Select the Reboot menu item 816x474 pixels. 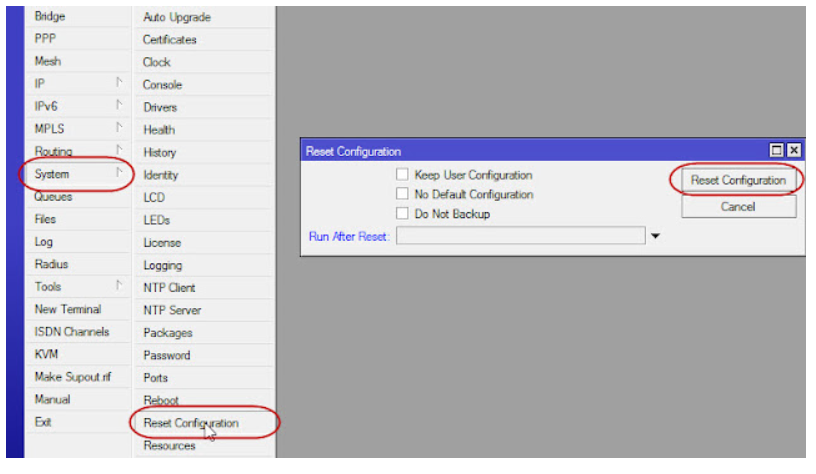point(161,400)
